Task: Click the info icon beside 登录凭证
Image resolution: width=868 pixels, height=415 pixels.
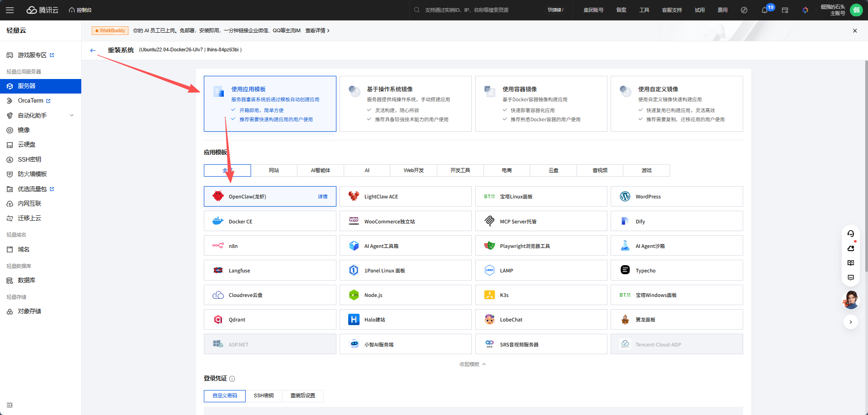Action: [232, 379]
